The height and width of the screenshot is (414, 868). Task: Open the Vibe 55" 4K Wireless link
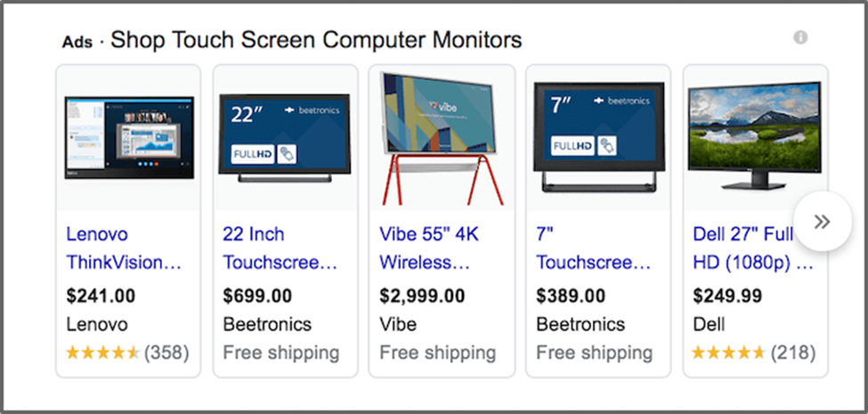[431, 248]
